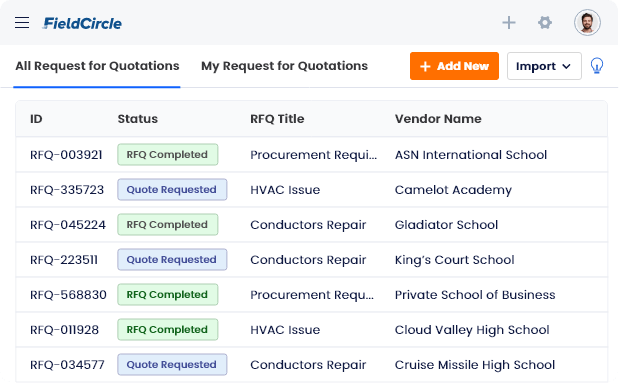Switch to All Request for Quotations tab
Image resolution: width=619 pixels, height=383 pixels.
pyautogui.click(x=97, y=66)
